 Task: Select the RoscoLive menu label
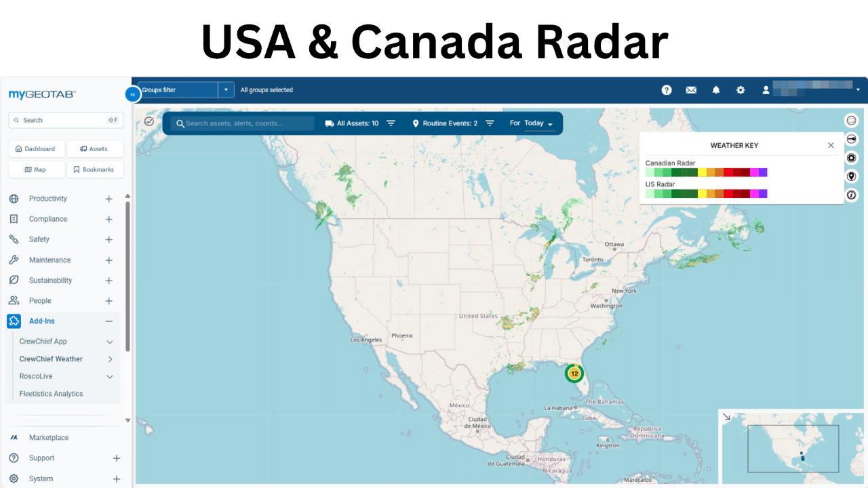point(36,376)
